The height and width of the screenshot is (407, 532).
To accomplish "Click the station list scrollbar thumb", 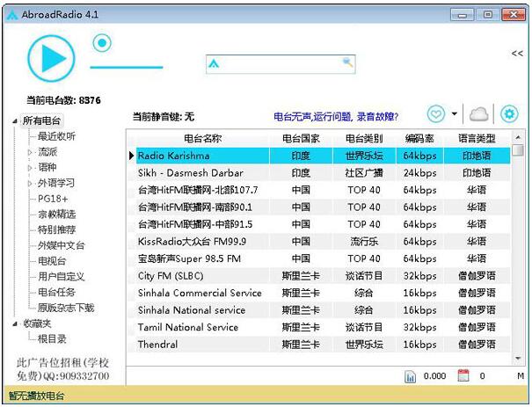I will tap(518, 150).
